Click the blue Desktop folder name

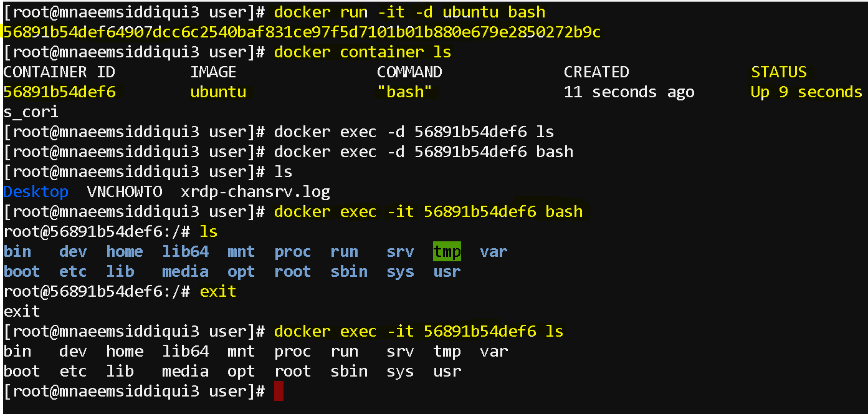pyautogui.click(x=36, y=191)
